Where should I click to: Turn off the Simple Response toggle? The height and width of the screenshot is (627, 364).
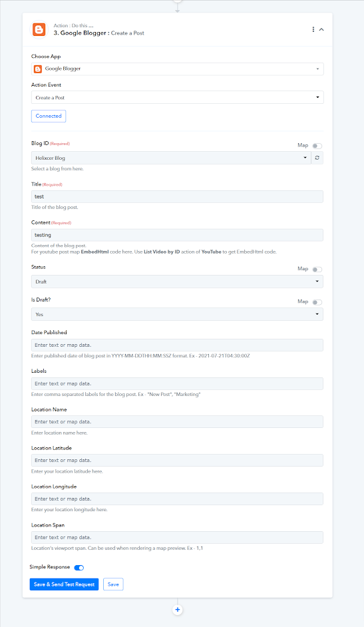click(x=79, y=567)
